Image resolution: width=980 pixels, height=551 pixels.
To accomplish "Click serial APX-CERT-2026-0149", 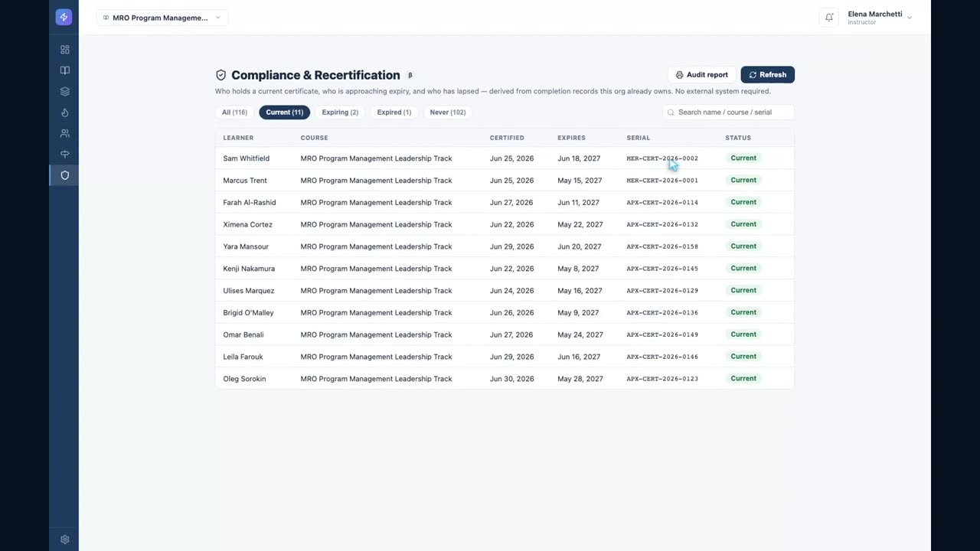I will click(x=662, y=334).
